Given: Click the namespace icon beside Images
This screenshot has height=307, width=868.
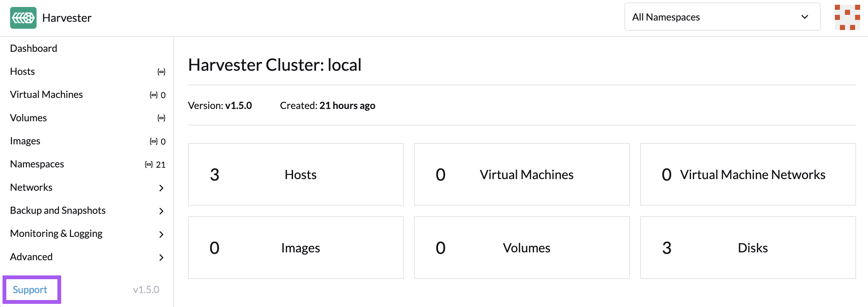Looking at the screenshot, I should (154, 141).
